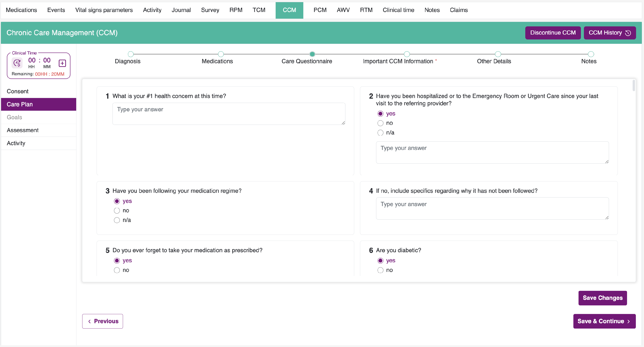Click Save & Continue arrow button
The image size is (644, 347).
point(604,321)
